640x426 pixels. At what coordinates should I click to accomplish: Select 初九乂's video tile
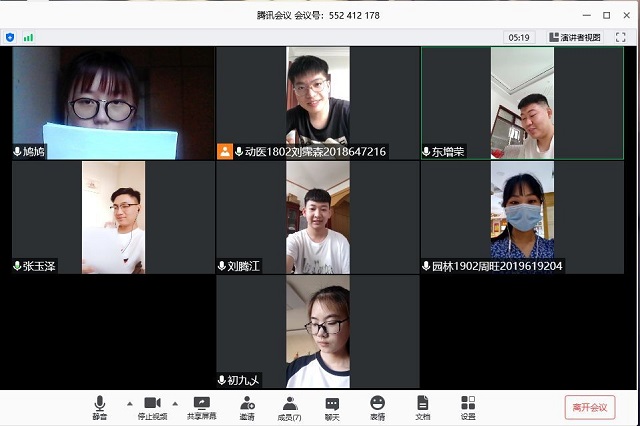[x=318, y=331]
